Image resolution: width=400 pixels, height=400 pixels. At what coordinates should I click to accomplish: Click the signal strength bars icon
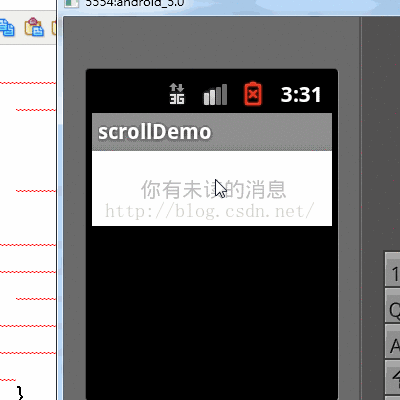pyautogui.click(x=215, y=95)
